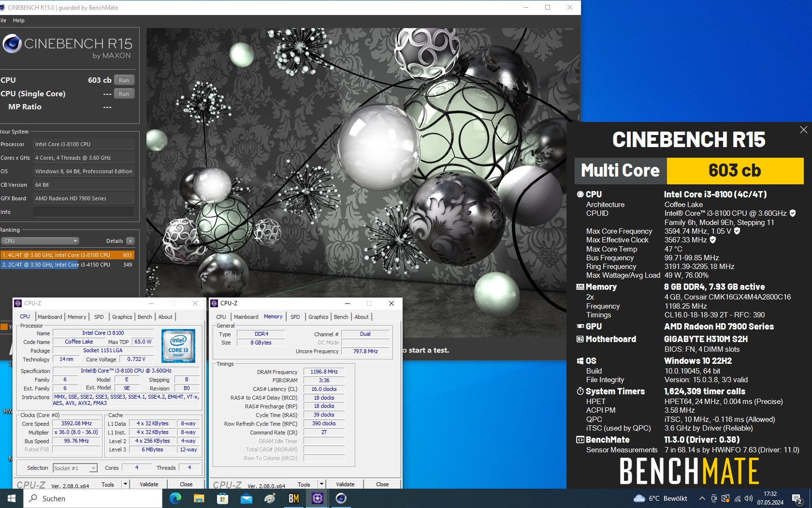Select ranking entry Intel Core i3-4150 349
The height and width of the screenshot is (508, 812).
point(67,265)
